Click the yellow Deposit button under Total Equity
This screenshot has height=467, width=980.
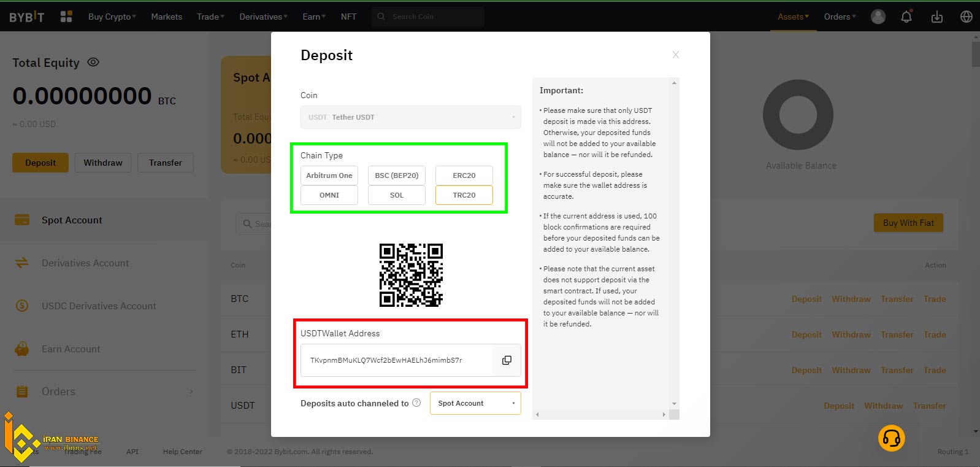click(x=40, y=163)
